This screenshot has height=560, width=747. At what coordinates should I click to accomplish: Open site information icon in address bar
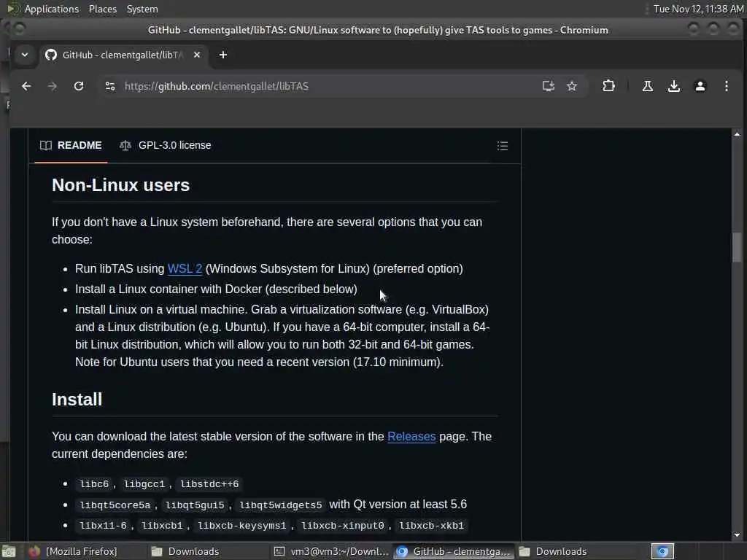(x=110, y=86)
